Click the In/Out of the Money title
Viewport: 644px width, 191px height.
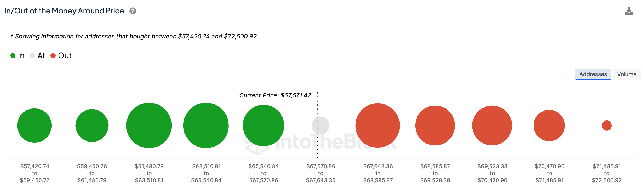64,11
